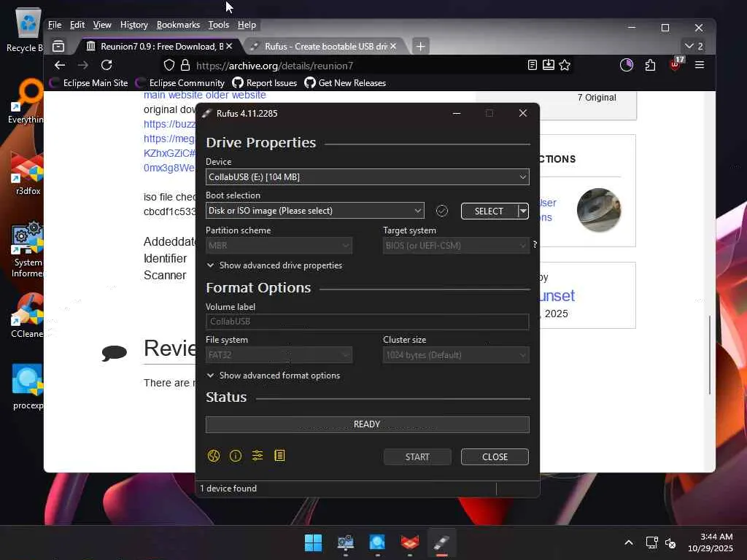Expand Show advanced drive properties
Image resolution: width=747 pixels, height=560 pixels.
[275, 265]
